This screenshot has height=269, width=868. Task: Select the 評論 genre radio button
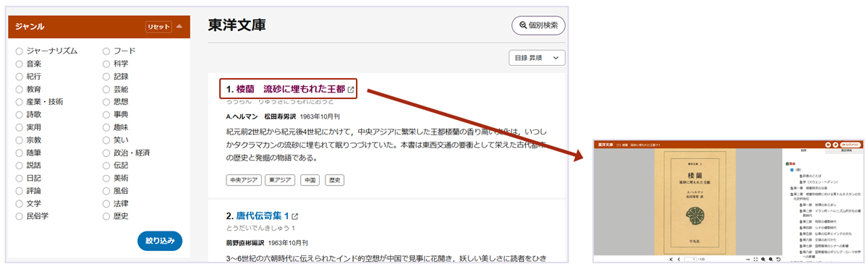(20, 190)
